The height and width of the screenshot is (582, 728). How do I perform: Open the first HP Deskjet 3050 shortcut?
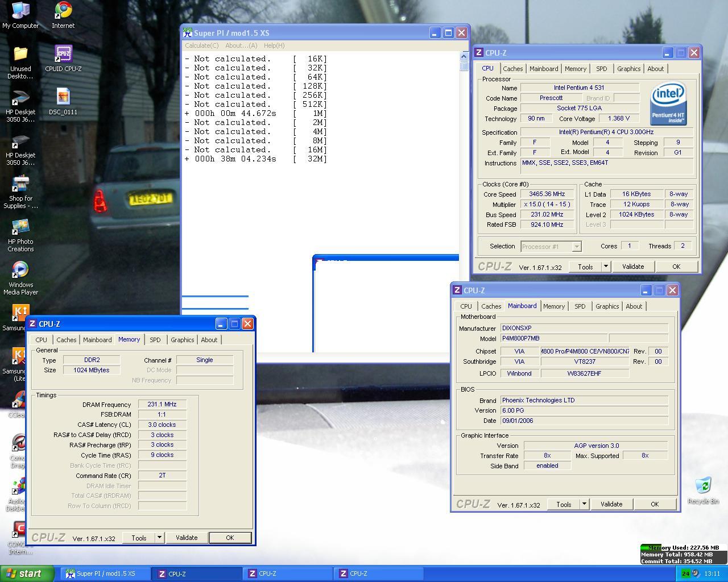click(20, 106)
